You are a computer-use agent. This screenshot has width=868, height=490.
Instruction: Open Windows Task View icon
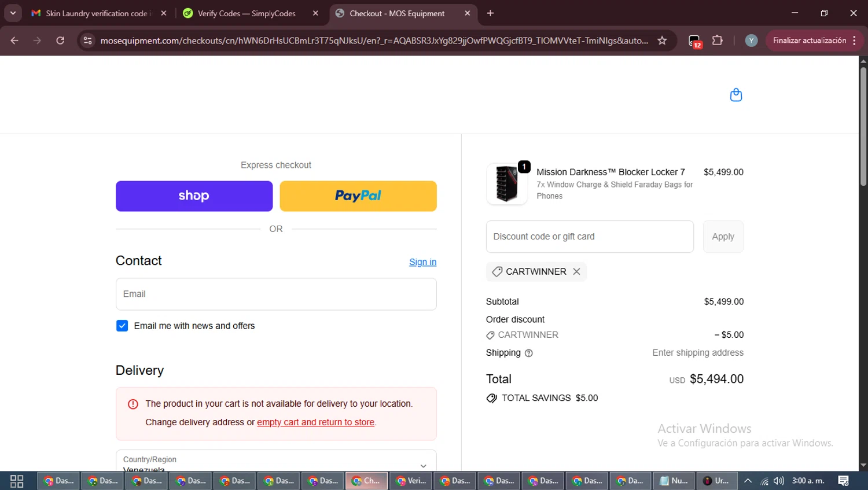[17, 481]
